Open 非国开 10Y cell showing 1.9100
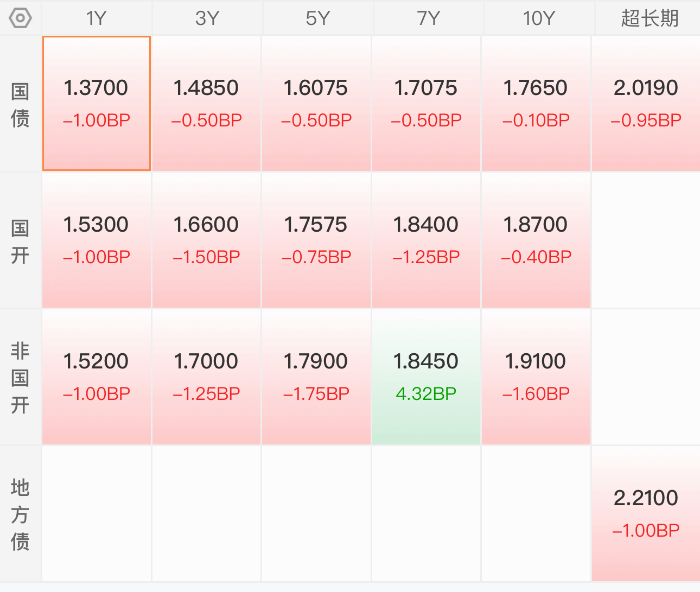 (536, 377)
